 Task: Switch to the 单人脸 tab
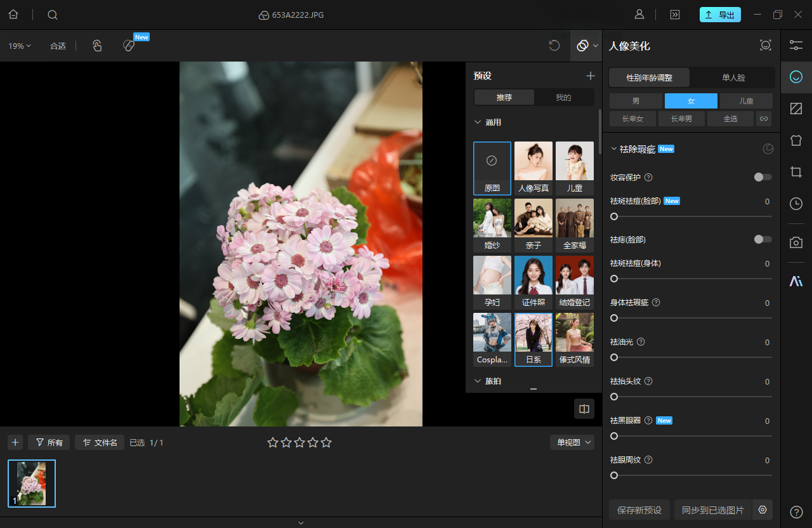click(x=733, y=77)
